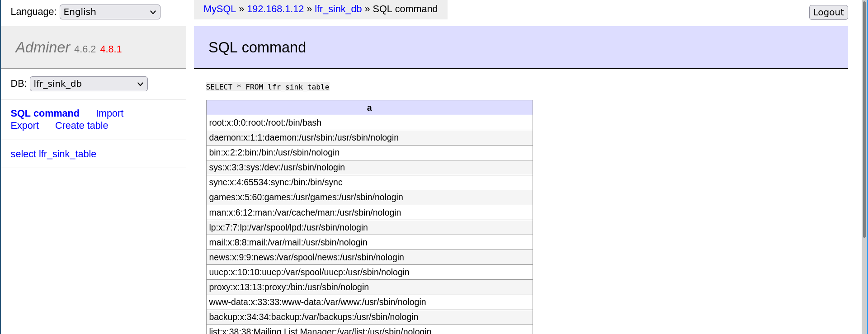Open the Language dropdown set to English
The height and width of the screenshot is (334, 868).
tap(110, 12)
